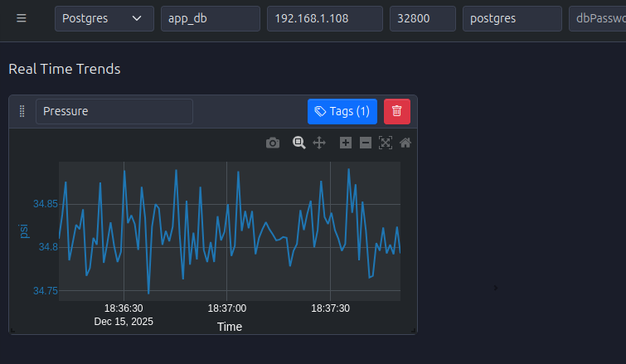Open the Tags (1) button

(342, 111)
